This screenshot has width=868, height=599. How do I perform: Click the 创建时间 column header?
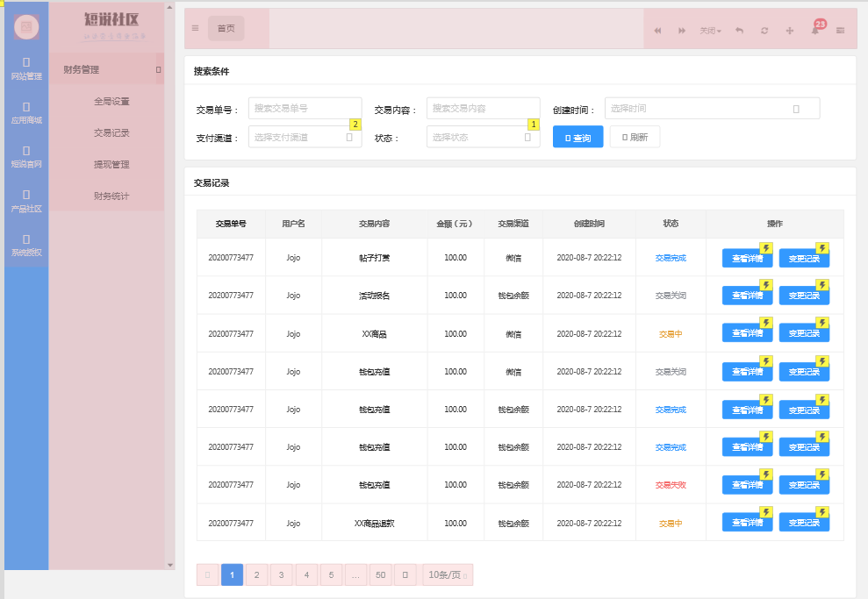(x=589, y=224)
